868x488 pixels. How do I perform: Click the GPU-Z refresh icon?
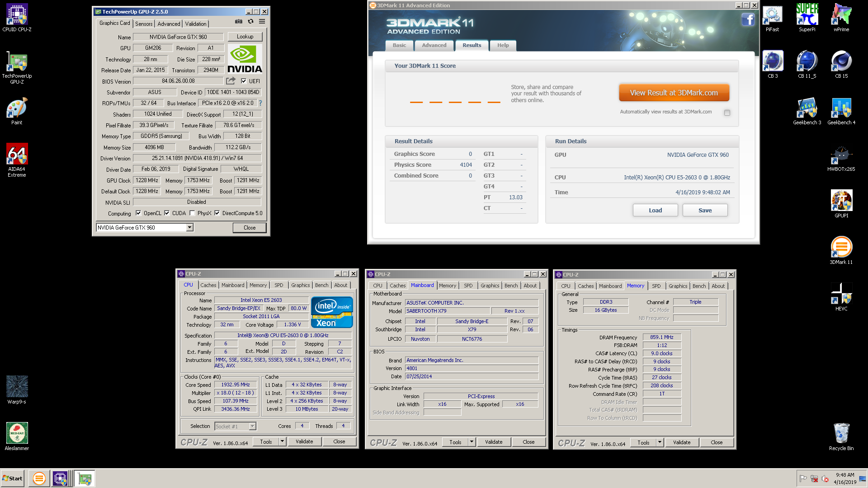tap(250, 21)
